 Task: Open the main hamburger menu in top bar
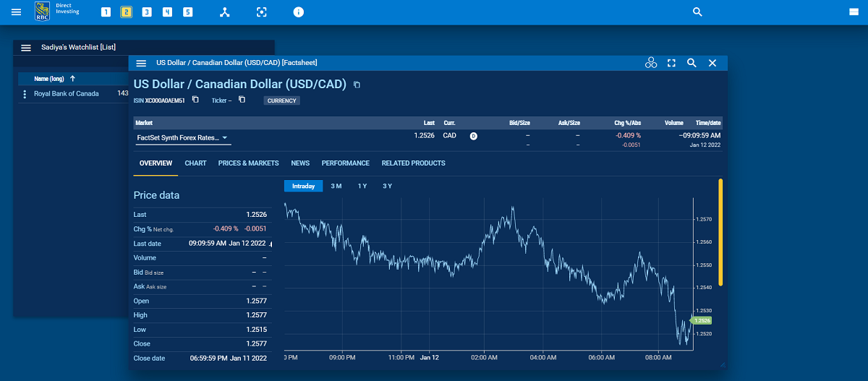click(16, 12)
